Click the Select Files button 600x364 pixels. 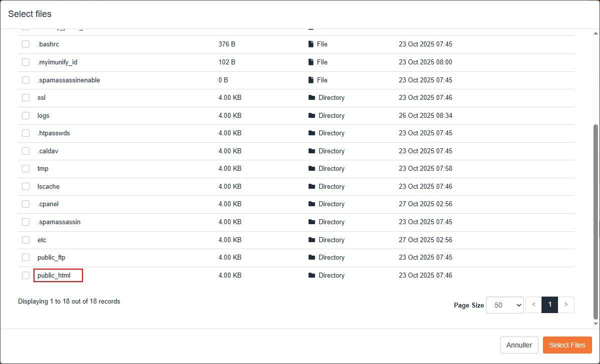(x=567, y=345)
